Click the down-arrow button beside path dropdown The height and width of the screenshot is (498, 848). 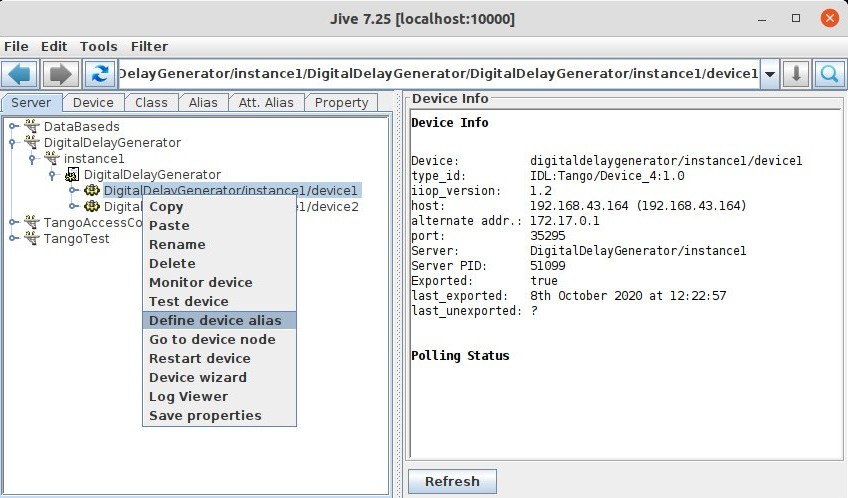[x=796, y=74]
